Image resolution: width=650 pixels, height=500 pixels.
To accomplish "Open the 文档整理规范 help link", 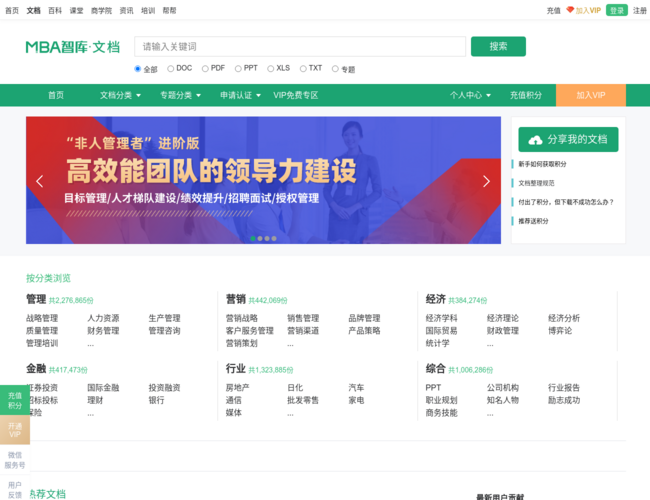I will tap(536, 183).
